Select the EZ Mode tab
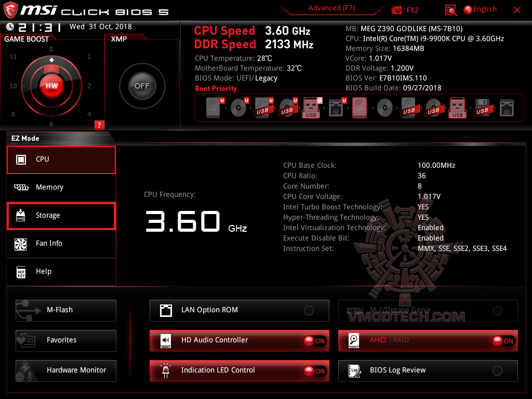 (x=25, y=138)
